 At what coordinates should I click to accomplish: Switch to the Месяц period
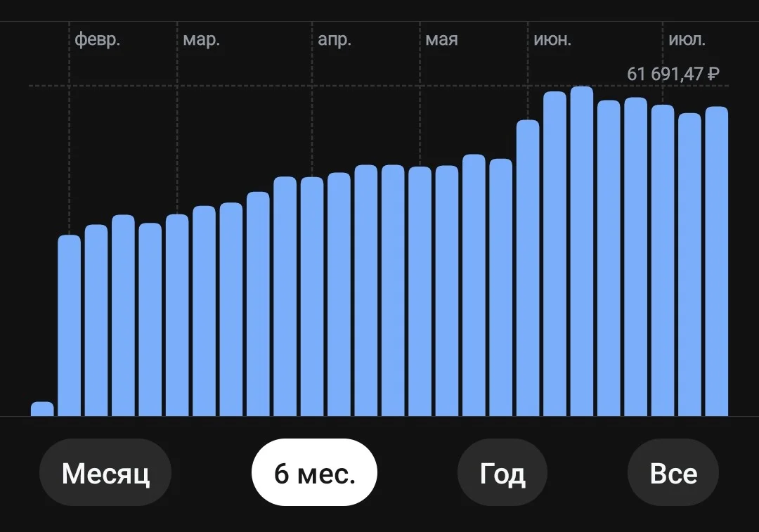click(x=105, y=472)
